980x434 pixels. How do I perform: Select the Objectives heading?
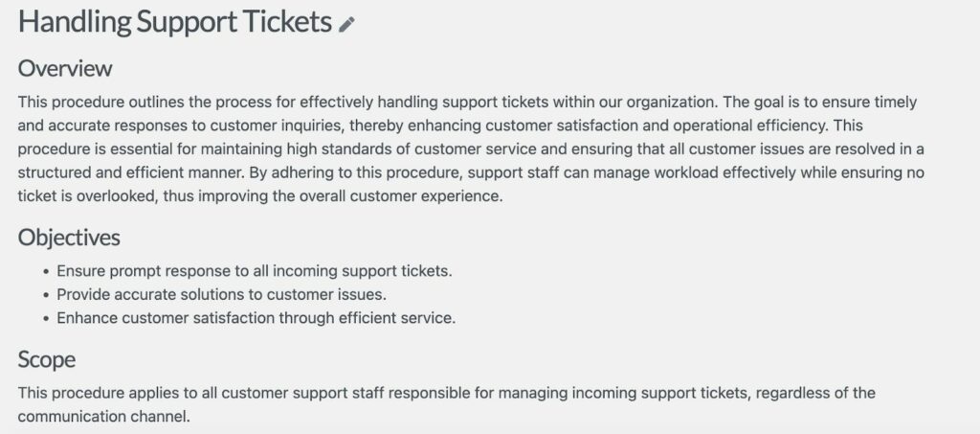(69, 238)
